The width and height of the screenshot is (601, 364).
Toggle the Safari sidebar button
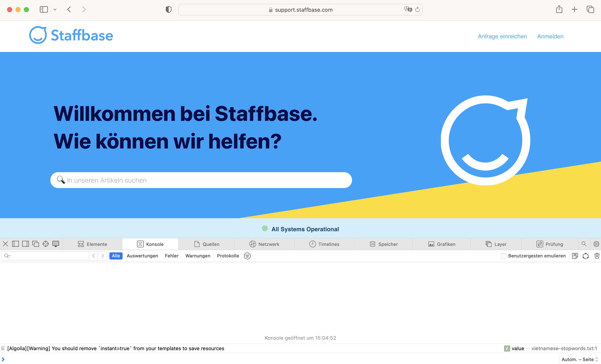tap(44, 9)
